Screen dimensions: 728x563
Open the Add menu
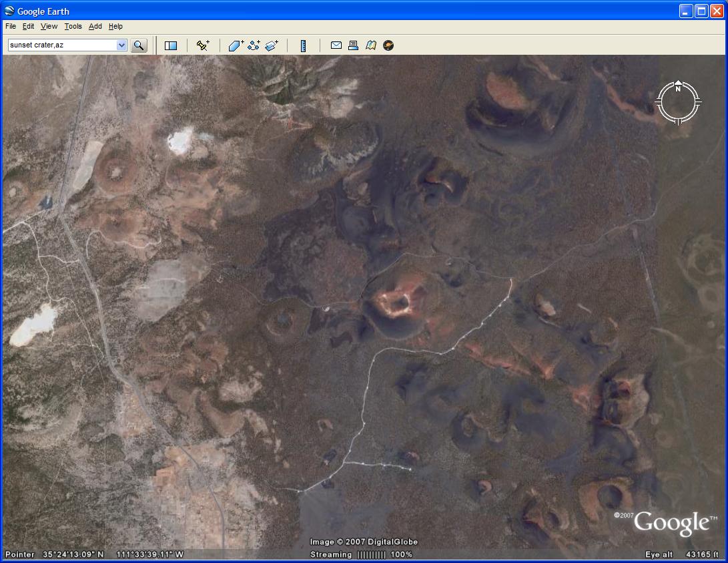click(95, 26)
